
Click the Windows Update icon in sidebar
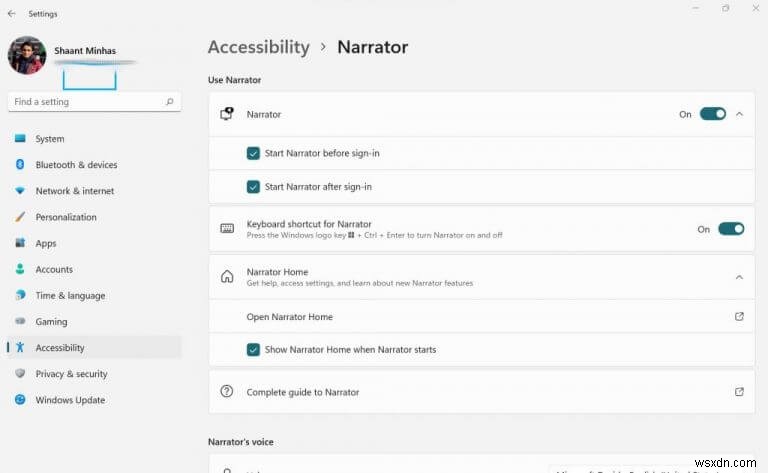(x=20, y=400)
